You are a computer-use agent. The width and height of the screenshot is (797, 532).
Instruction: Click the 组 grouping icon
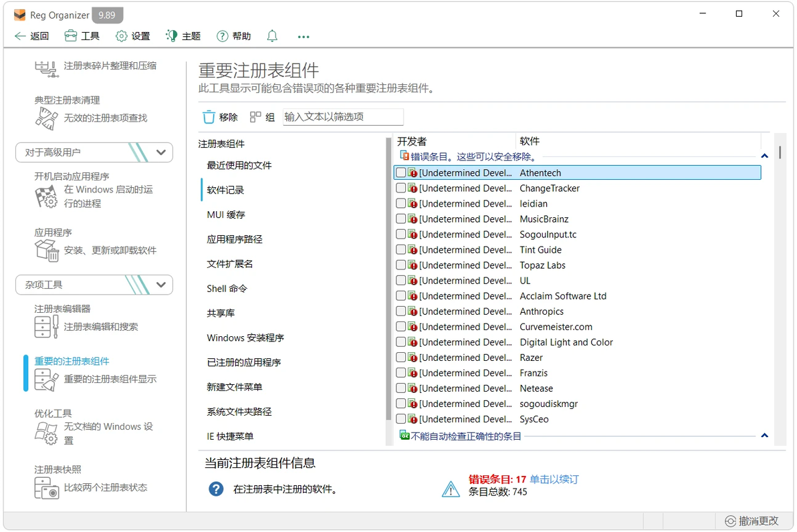point(255,118)
